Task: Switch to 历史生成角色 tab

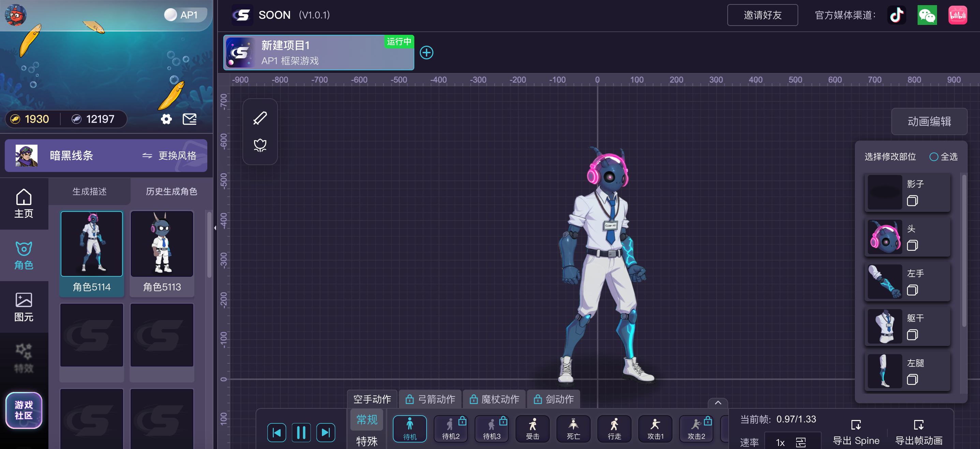Action: [x=171, y=191]
